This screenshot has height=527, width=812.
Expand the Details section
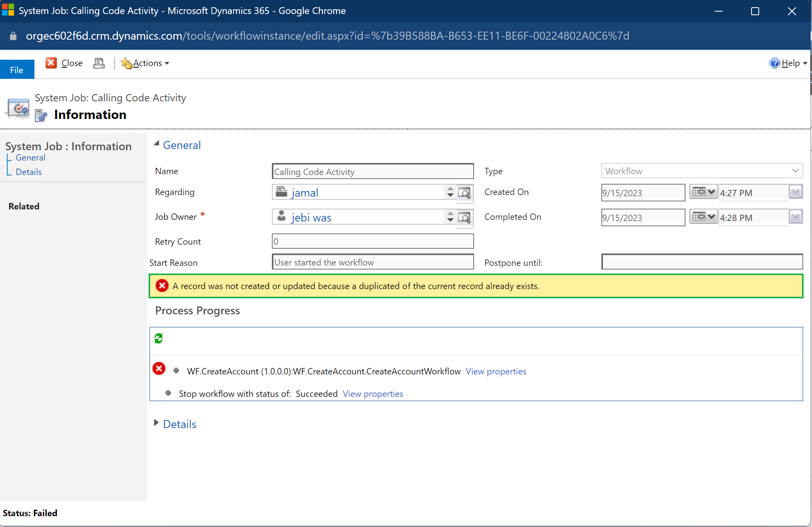coord(156,422)
